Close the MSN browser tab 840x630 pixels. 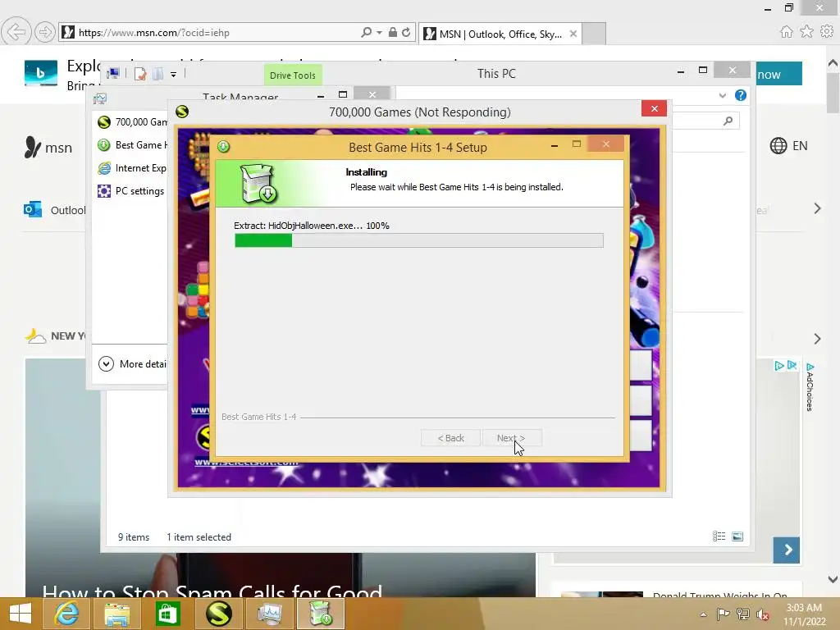point(573,34)
